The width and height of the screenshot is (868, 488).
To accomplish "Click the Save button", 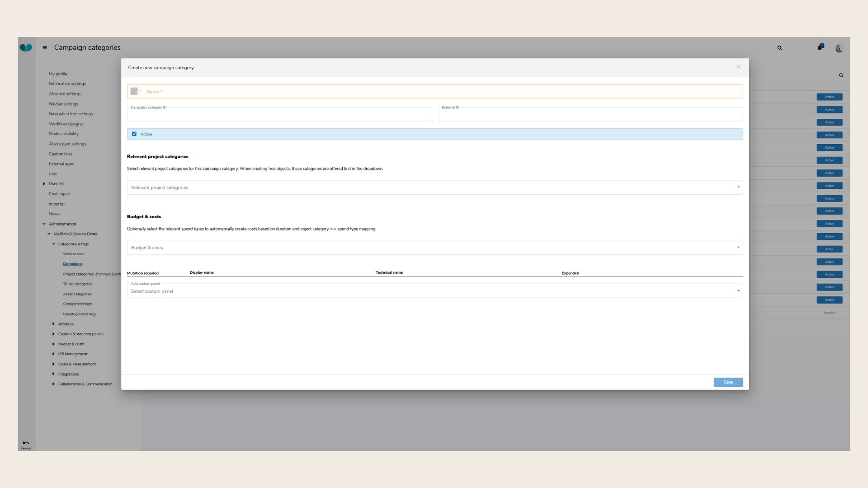I will pyautogui.click(x=728, y=382).
